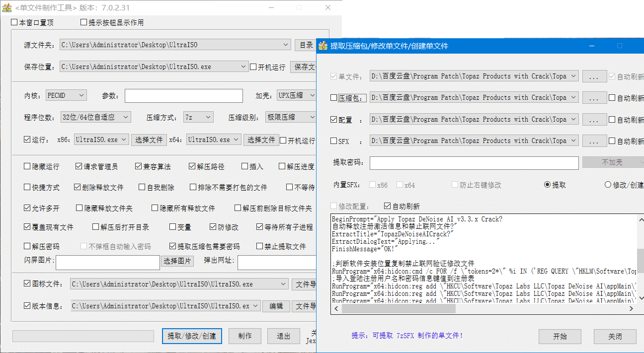Click browse '...' button for SFX row

[595, 141]
